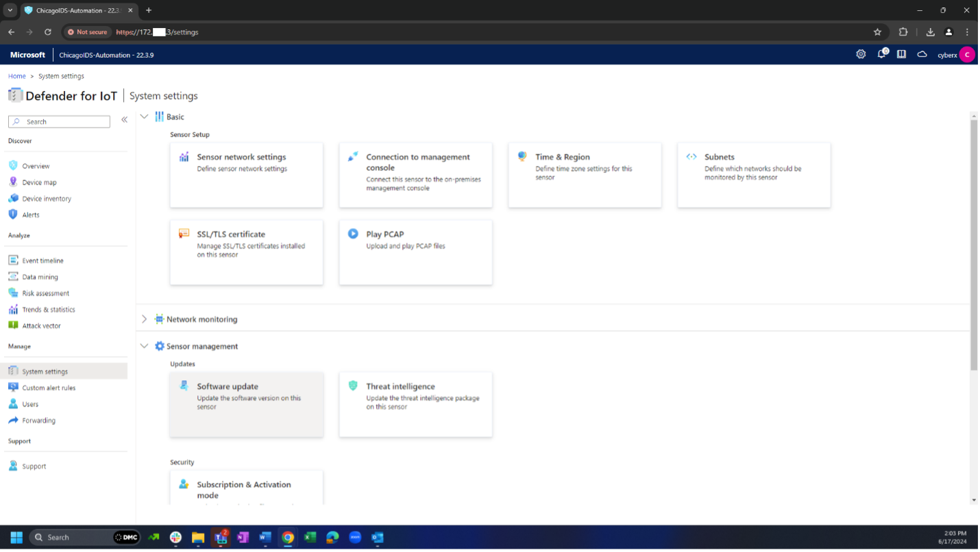Open Excel from the taskbar
The width and height of the screenshot is (980, 552).
[310, 538]
